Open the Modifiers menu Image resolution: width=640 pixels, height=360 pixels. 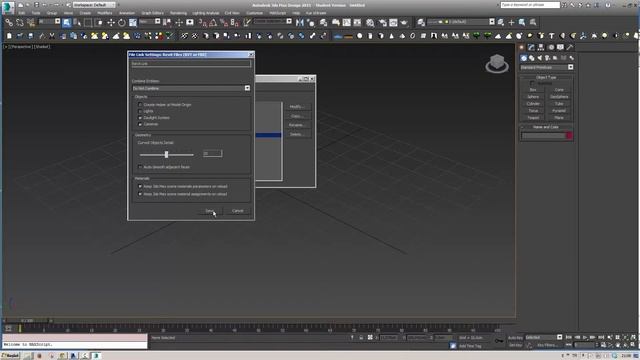104,13
